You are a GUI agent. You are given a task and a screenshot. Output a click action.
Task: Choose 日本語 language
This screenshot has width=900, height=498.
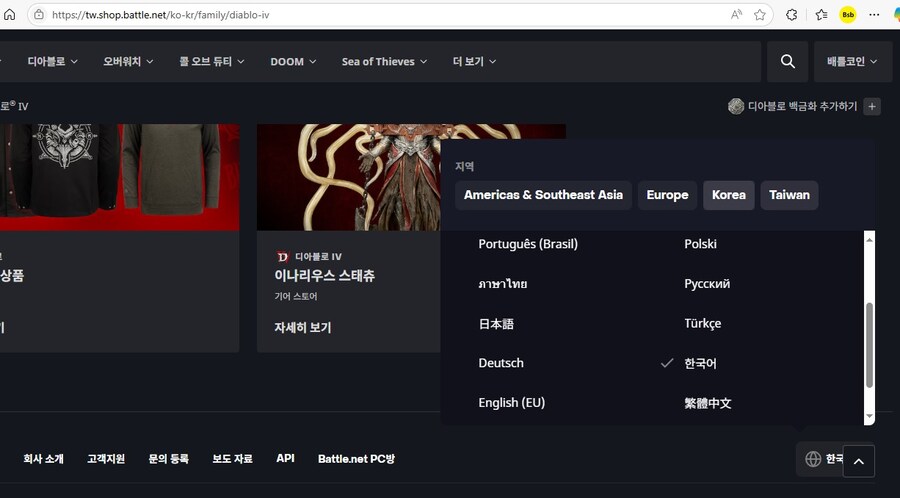point(496,324)
